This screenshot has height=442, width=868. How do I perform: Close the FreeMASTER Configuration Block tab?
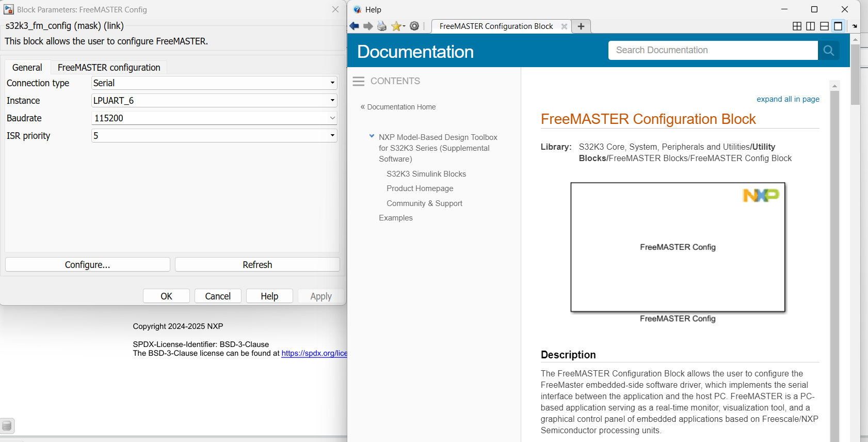(x=564, y=26)
